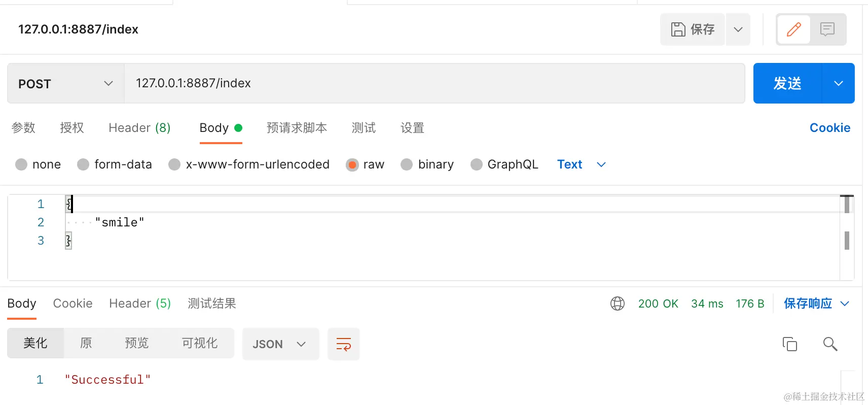Open the 授权 authorization tab
Screen dimensions: 868x405
72,128
